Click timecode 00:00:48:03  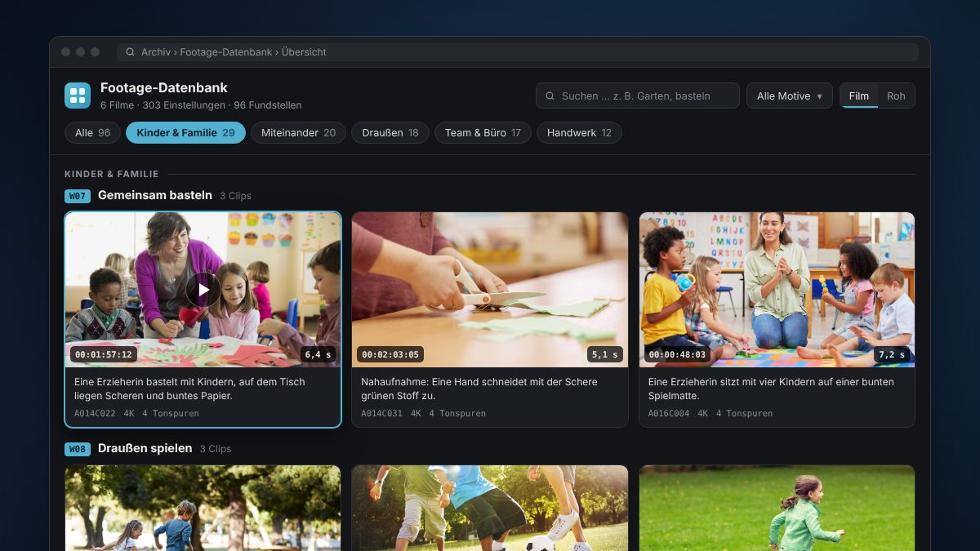coord(677,354)
